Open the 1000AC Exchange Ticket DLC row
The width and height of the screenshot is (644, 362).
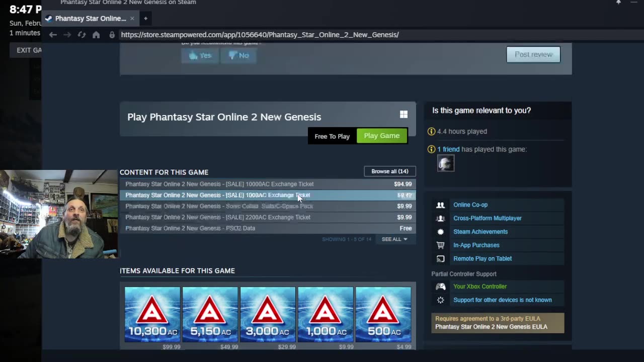tap(268, 195)
